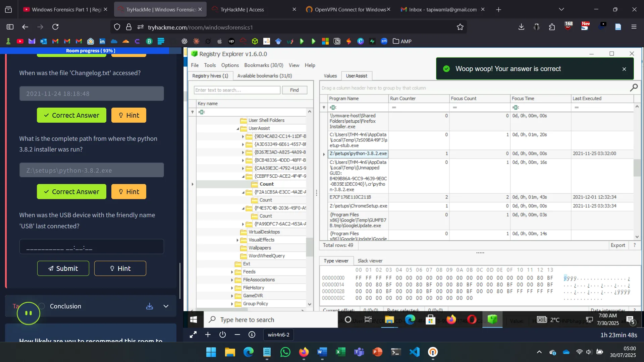Click the info icon in VM bottom bar
The height and width of the screenshot is (362, 644).
252,335
